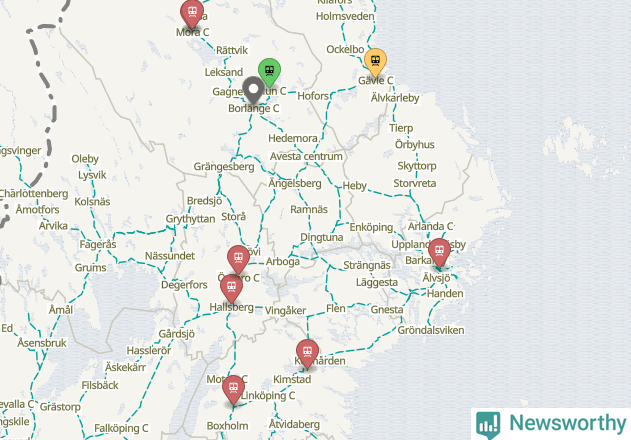Viewport: 631px width, 440px height.
Task: Click the yellow train marker at Gävle C
Action: click(x=375, y=62)
